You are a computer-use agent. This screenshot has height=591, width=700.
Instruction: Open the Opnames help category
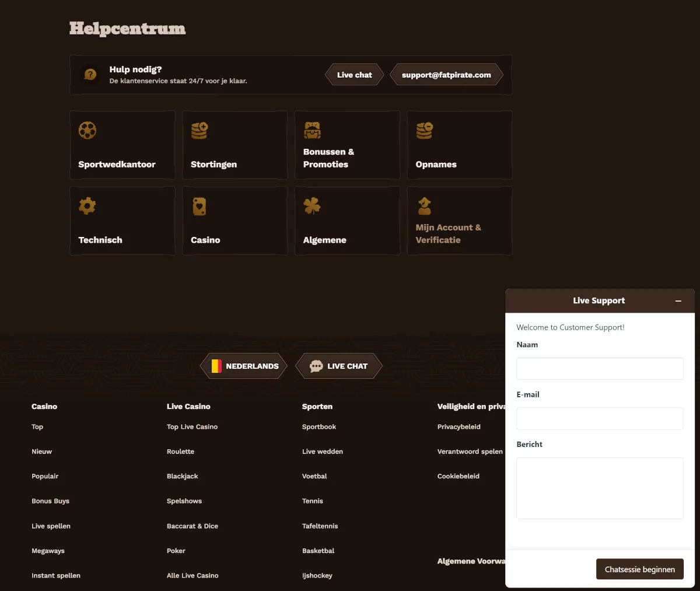(x=460, y=145)
